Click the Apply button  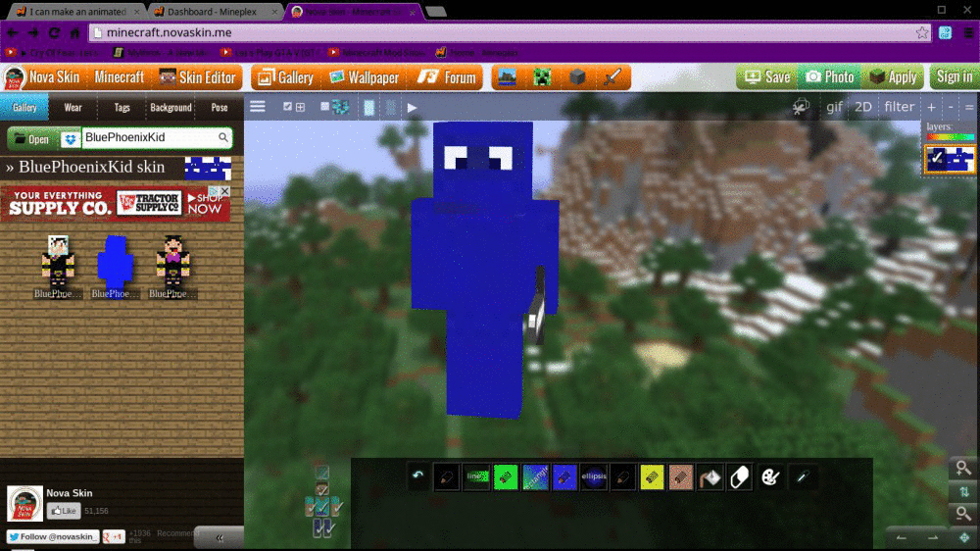click(x=893, y=76)
